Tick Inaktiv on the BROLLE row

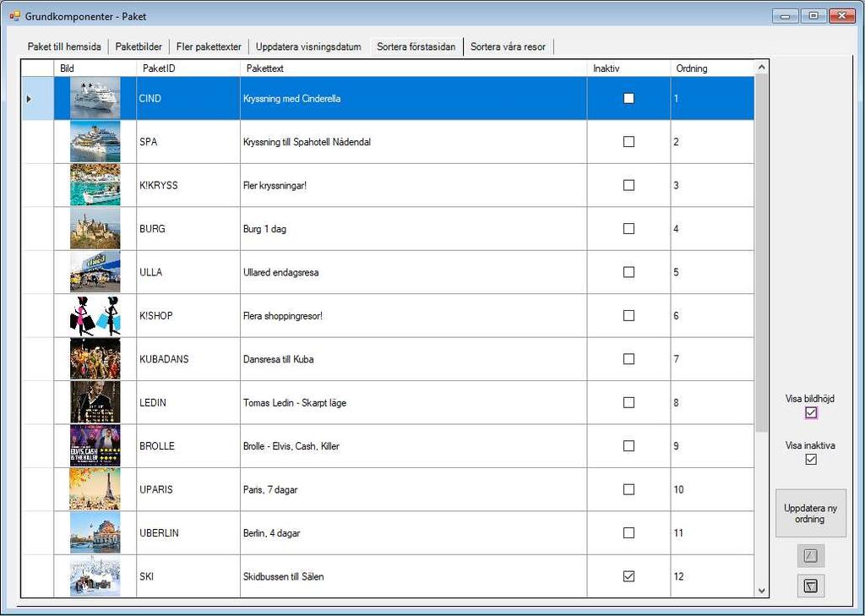[628, 446]
